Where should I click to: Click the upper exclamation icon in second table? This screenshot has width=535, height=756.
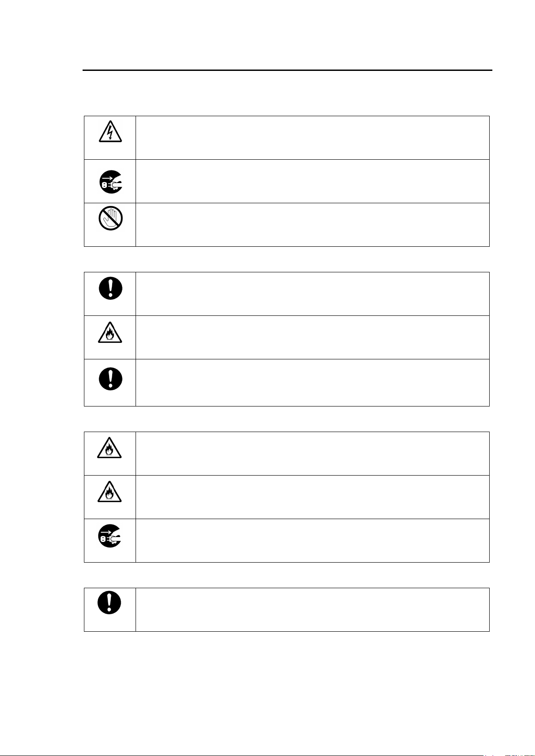click(x=110, y=288)
